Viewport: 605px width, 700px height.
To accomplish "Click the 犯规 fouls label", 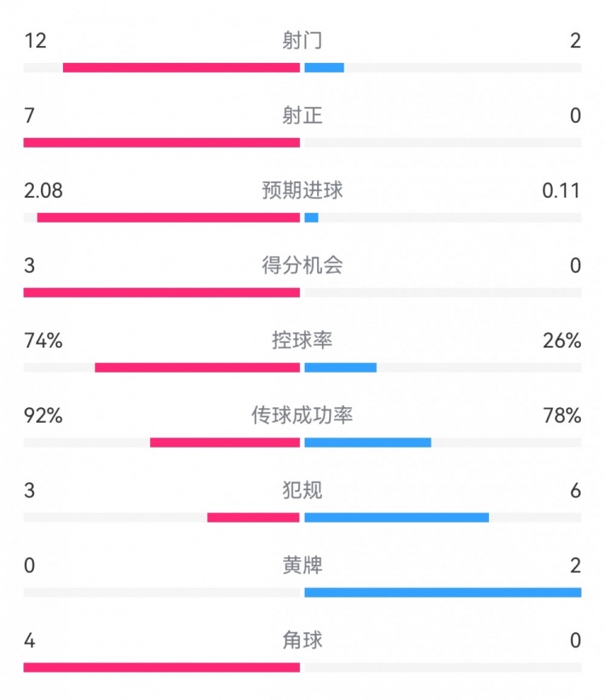I will [x=302, y=490].
